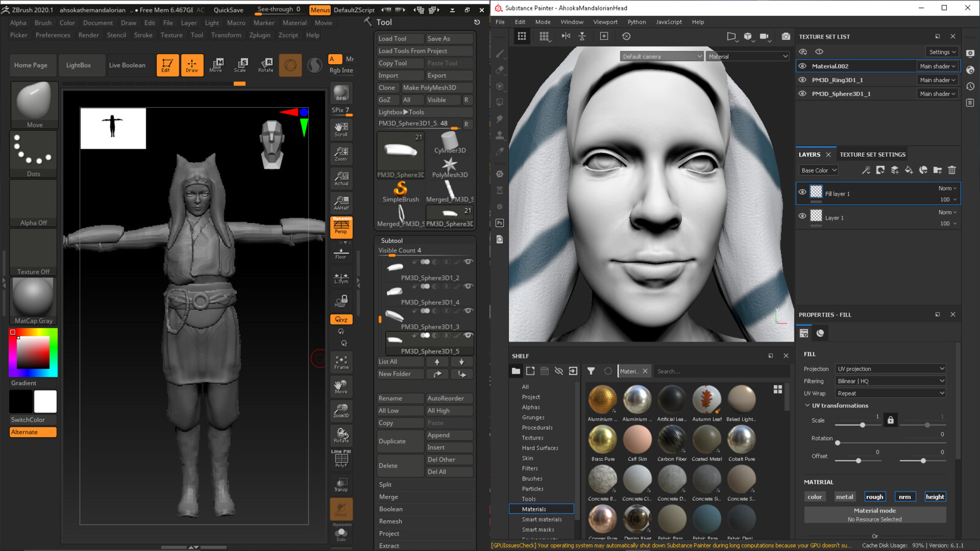Click Make PolyMesh3D button
This screenshot has height=551, width=980.
(437, 88)
